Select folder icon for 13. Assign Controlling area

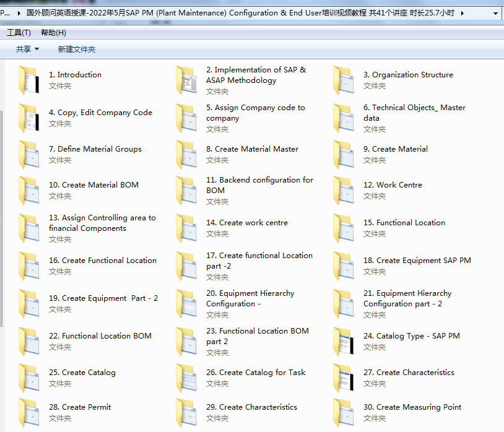29,228
